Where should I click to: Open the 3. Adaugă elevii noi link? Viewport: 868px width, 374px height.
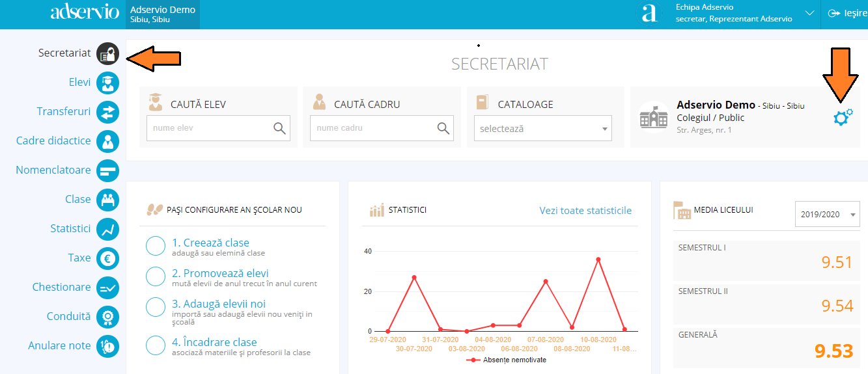point(219,304)
